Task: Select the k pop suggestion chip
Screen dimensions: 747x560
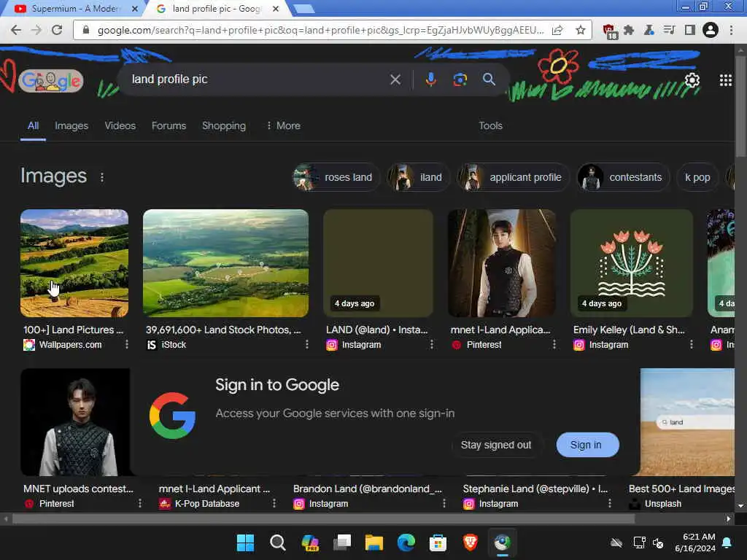Action: coord(697,177)
